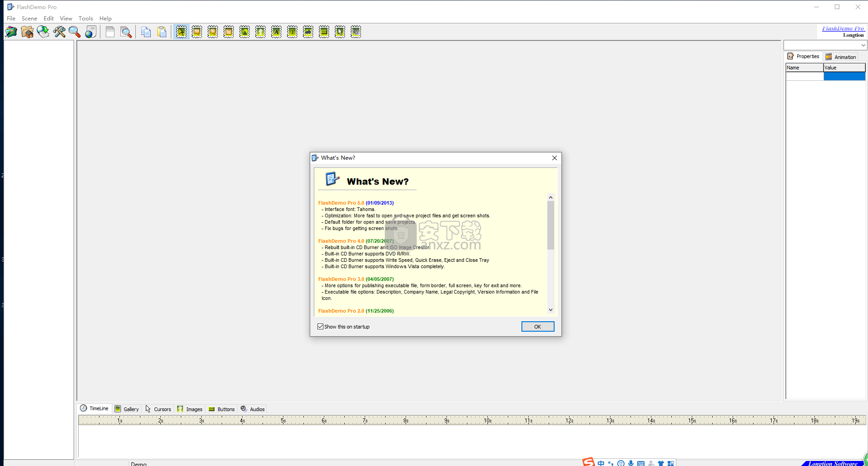Click the 15s mark on timeline ruler
Viewport: 868px width, 466px height.
(692, 421)
